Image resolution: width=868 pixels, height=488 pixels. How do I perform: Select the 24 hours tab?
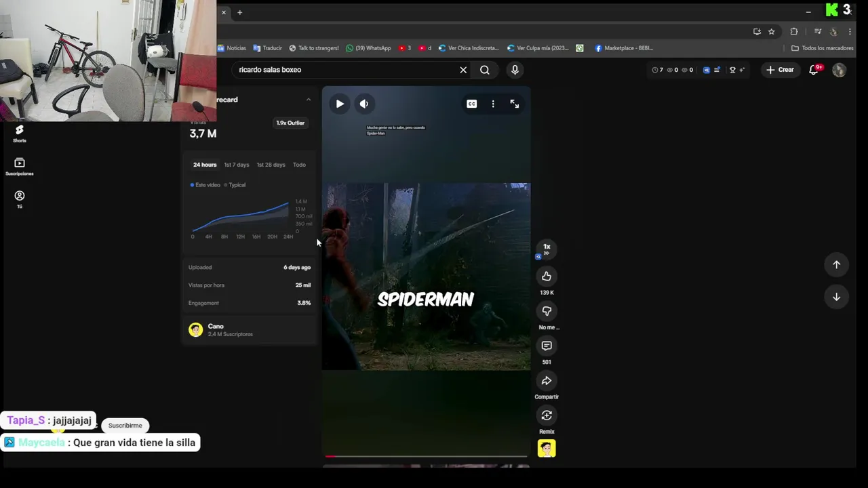coord(205,165)
